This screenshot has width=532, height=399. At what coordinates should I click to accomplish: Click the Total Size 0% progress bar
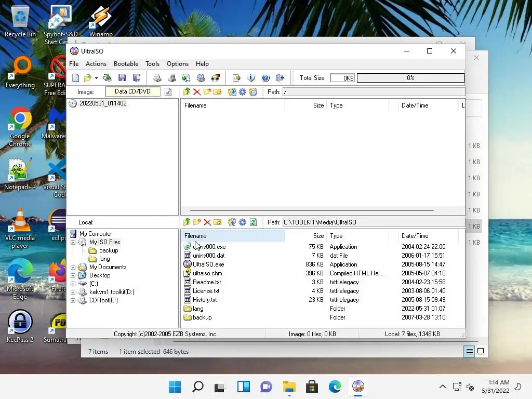(x=410, y=78)
